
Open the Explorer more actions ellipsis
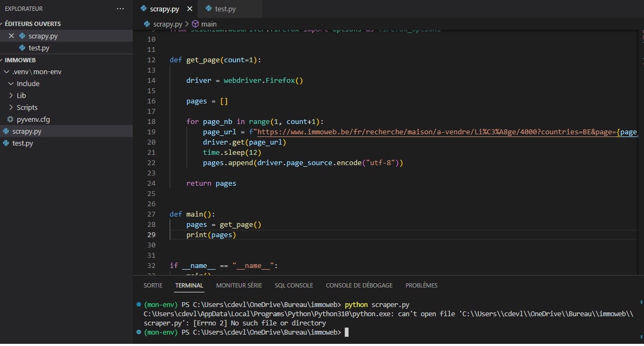point(120,9)
